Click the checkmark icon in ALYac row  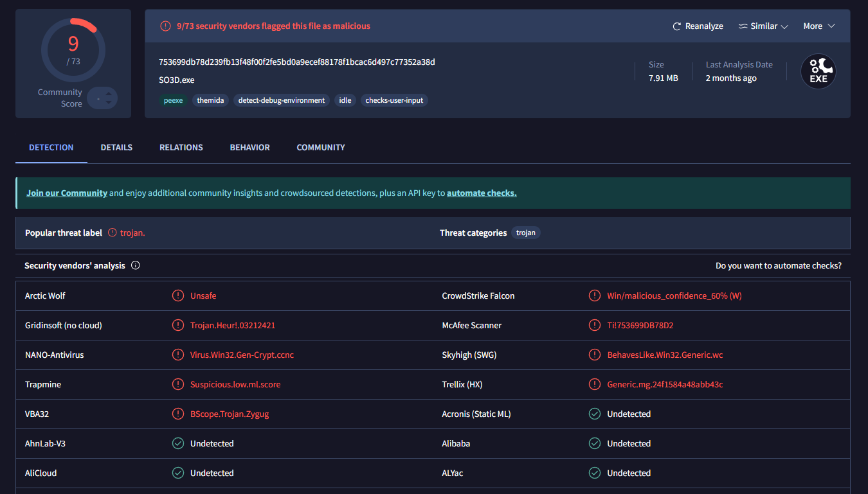(595, 473)
